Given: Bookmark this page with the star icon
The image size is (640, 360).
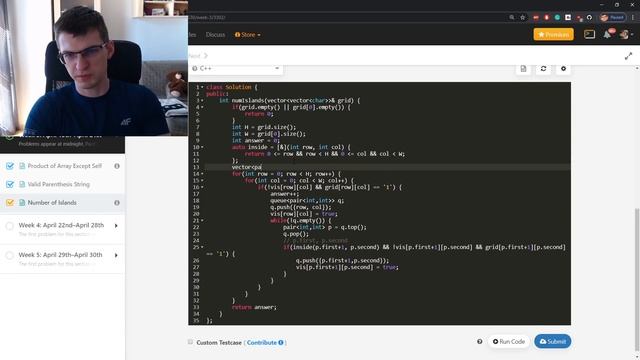Looking at the screenshot, I should [x=522, y=18].
